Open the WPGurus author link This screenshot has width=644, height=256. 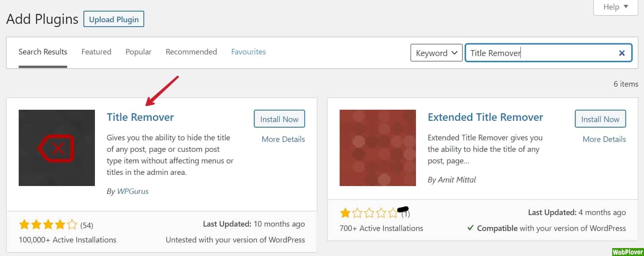point(133,191)
